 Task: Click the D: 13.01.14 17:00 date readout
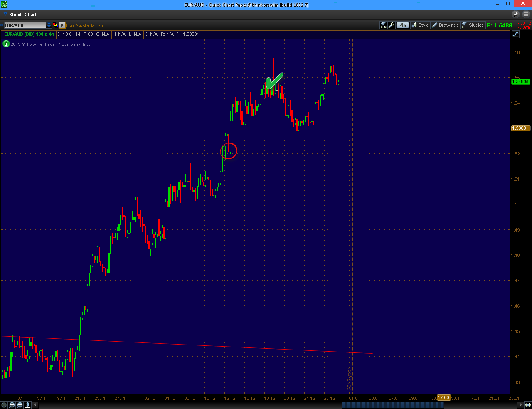pyautogui.click(x=75, y=34)
